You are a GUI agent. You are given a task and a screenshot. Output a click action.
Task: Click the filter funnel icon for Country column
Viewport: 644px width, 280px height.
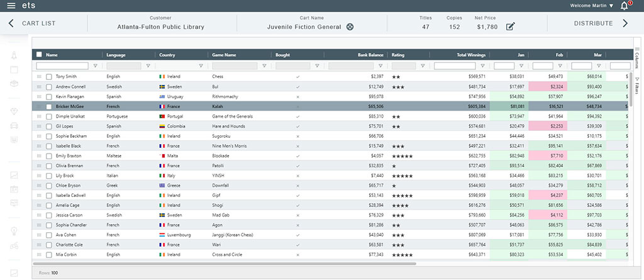(x=201, y=65)
